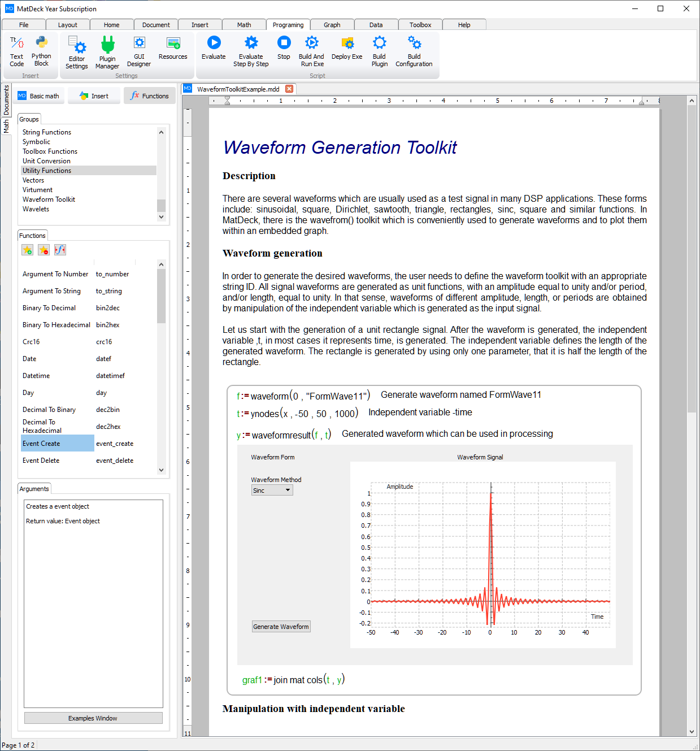The height and width of the screenshot is (751, 700).
Task: Open the Math ribbon tab
Action: coord(244,25)
